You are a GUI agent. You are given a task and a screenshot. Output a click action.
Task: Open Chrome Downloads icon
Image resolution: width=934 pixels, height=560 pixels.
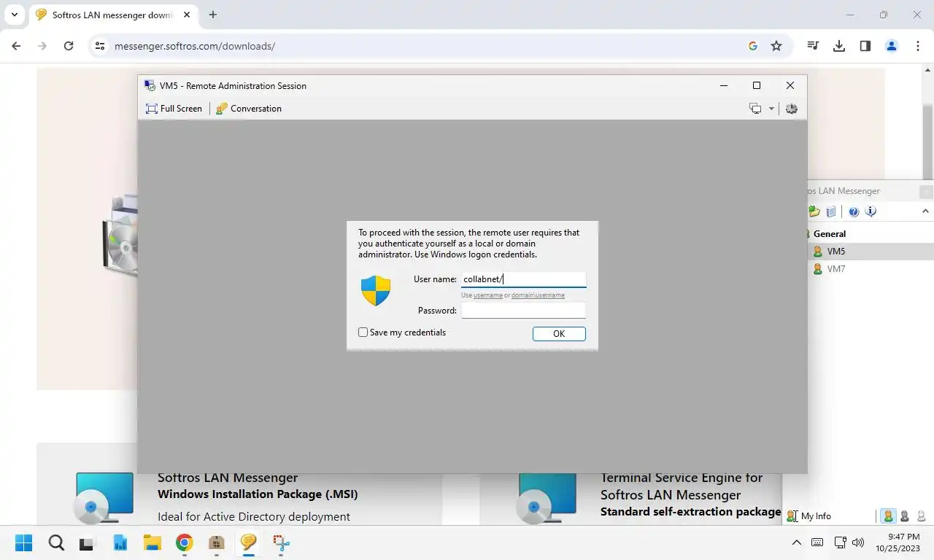point(839,46)
